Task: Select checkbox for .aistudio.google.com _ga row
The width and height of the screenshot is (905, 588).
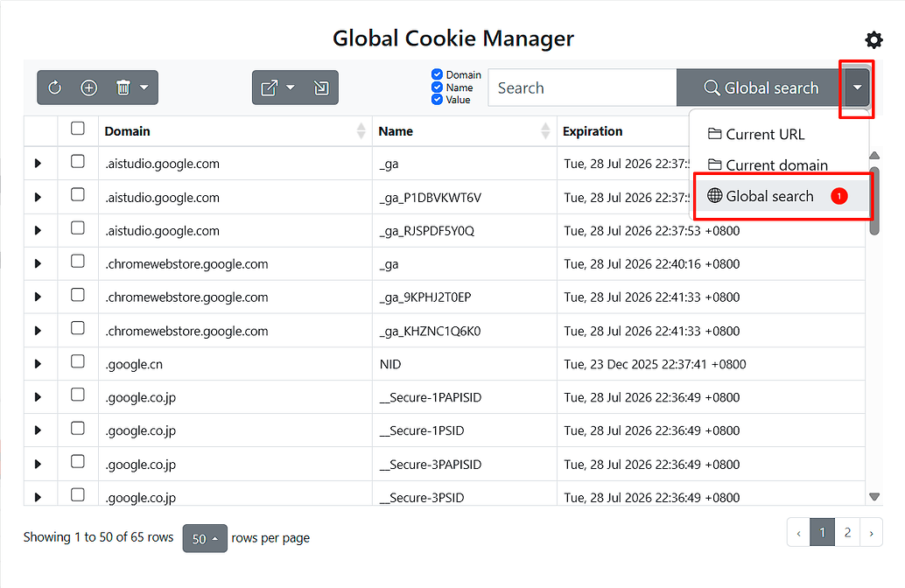Action: pyautogui.click(x=77, y=162)
